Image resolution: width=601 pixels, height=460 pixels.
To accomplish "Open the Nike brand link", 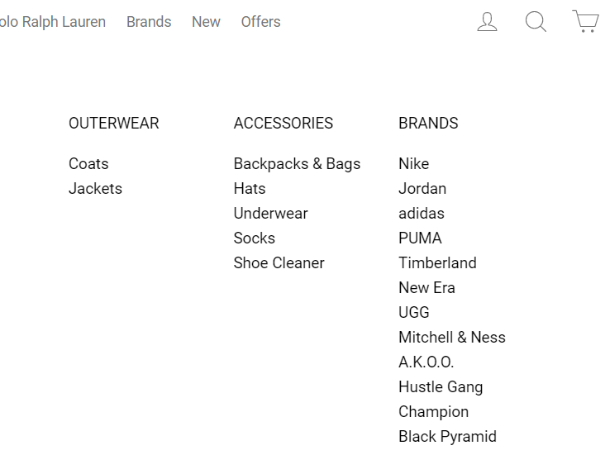I will (x=414, y=164).
